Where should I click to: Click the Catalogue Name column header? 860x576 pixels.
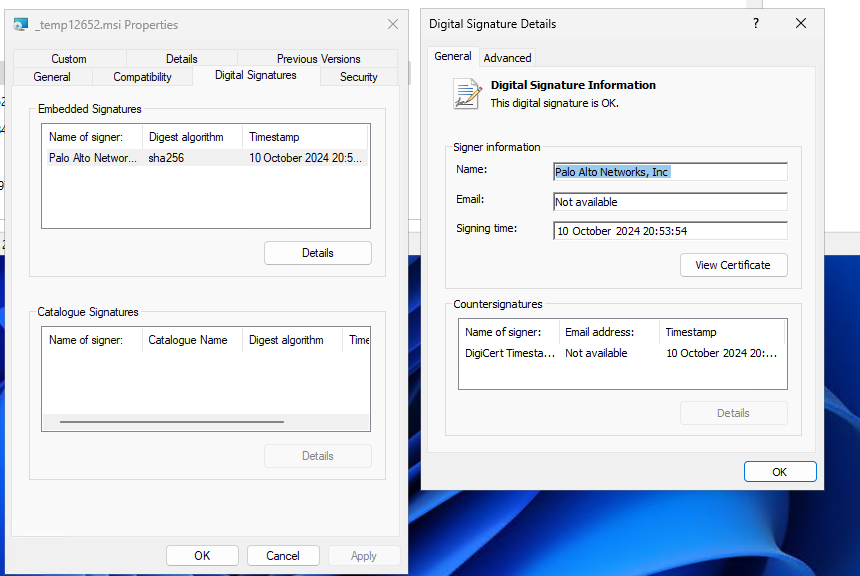192,340
